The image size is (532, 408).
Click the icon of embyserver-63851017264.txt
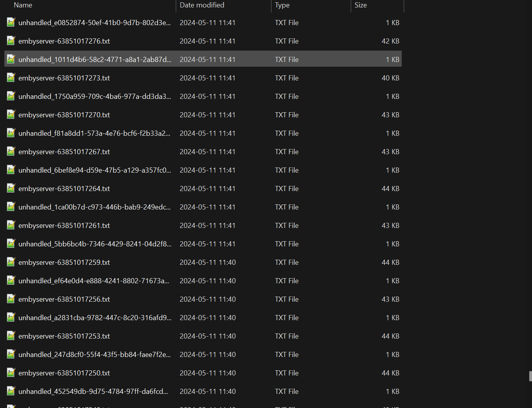[11, 188]
